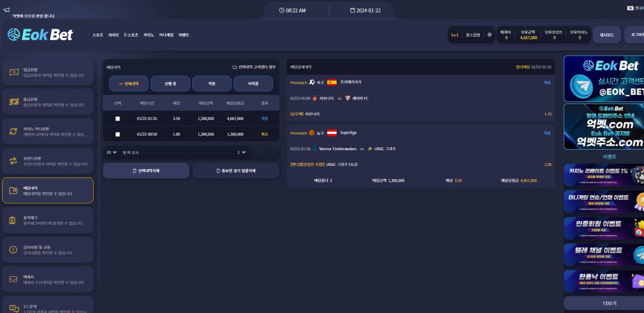
Task: Click the withdrawal request (출금신청) money icon
Action: (14, 102)
